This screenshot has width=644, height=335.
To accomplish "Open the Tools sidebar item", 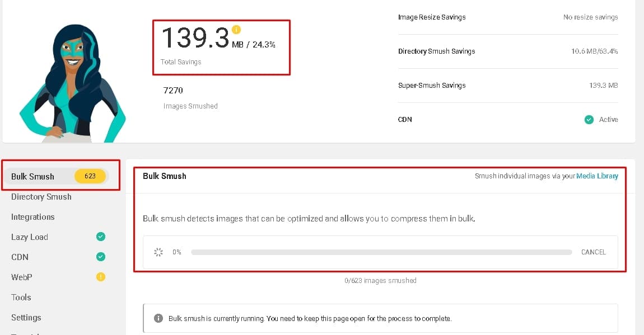I will click(x=21, y=298).
